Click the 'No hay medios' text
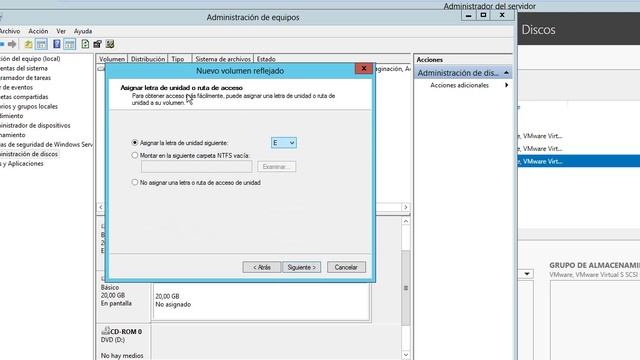 click(x=122, y=356)
